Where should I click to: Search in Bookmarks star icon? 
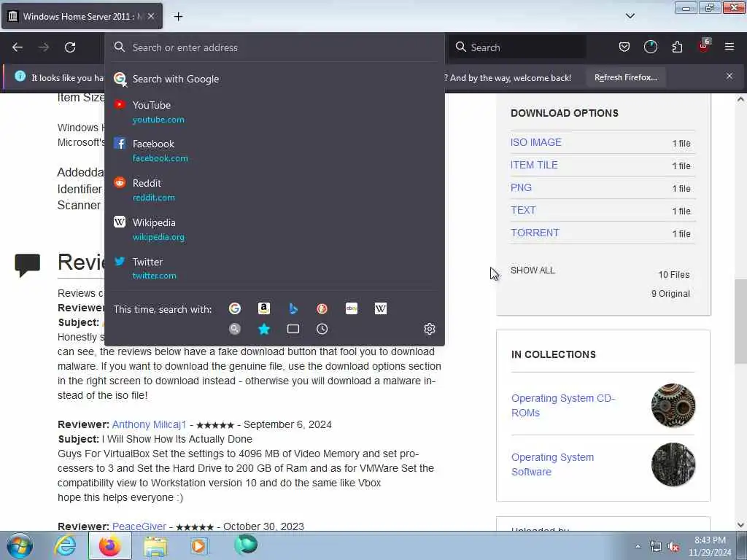(x=264, y=329)
